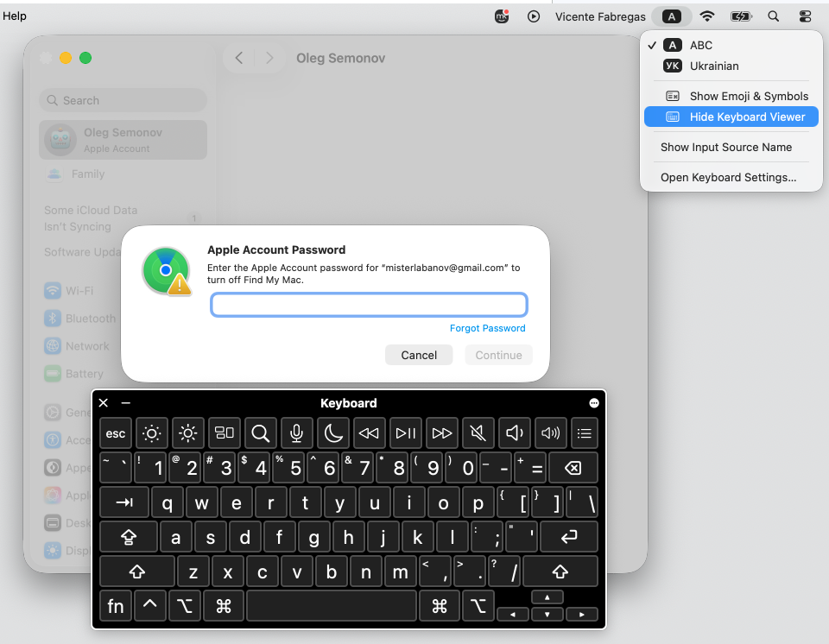This screenshot has height=644, width=829.
Task: Open battery status in menu bar
Action: point(741,16)
